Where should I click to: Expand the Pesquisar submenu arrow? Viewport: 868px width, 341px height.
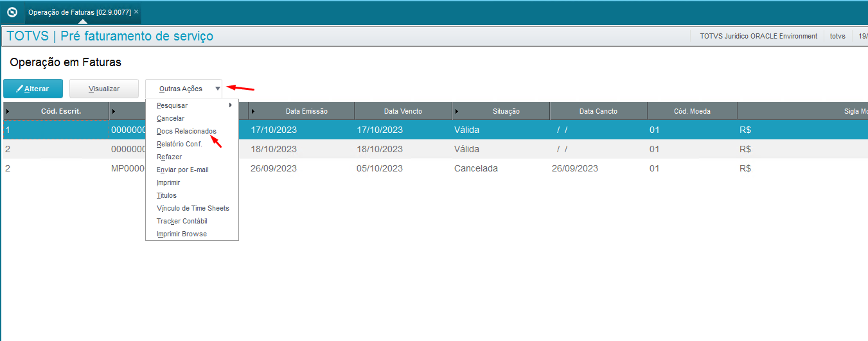coord(231,105)
